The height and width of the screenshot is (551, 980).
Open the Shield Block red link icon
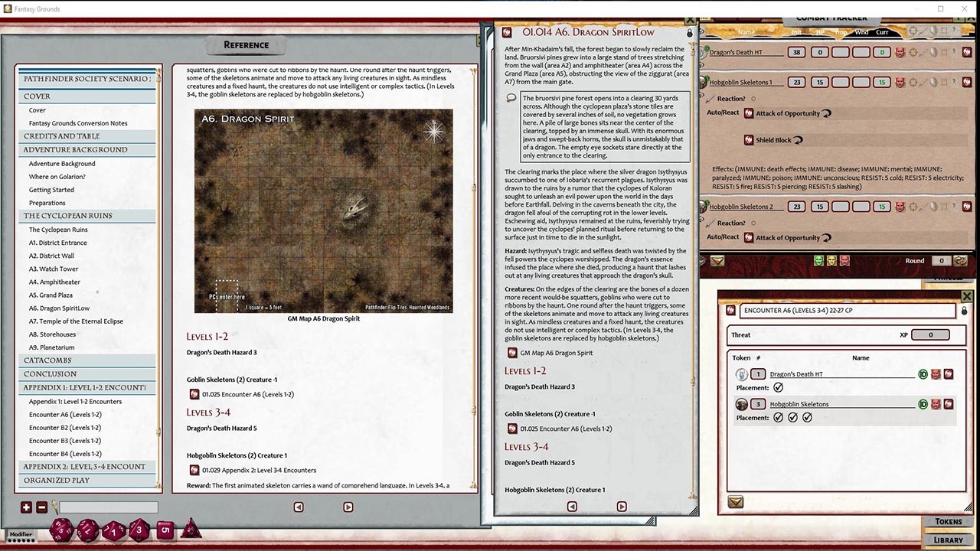tap(748, 140)
